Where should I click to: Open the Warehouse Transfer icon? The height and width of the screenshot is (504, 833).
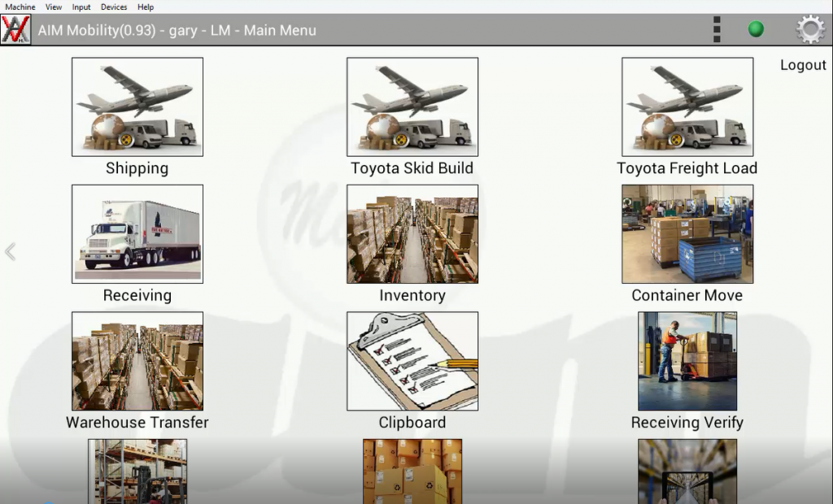[x=137, y=361]
